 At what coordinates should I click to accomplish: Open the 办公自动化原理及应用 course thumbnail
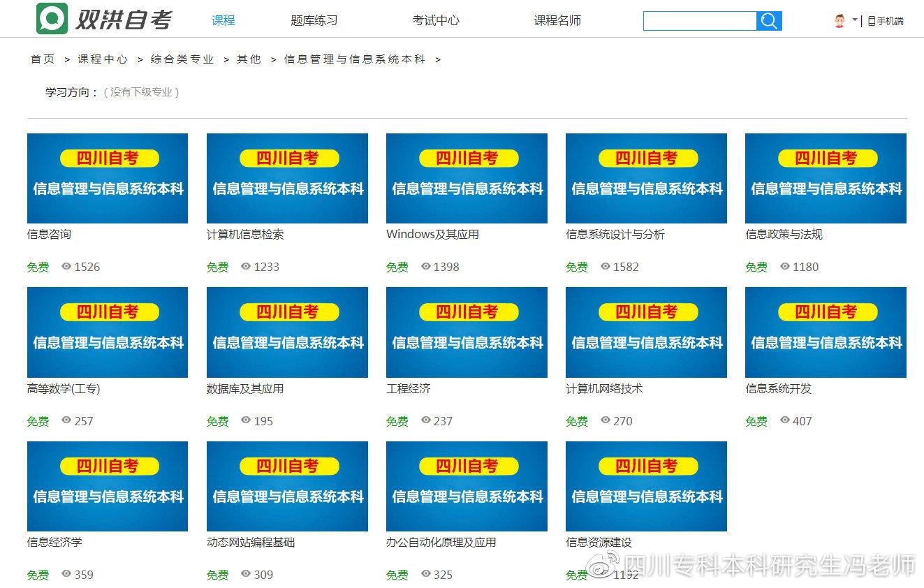pyautogui.click(x=467, y=486)
